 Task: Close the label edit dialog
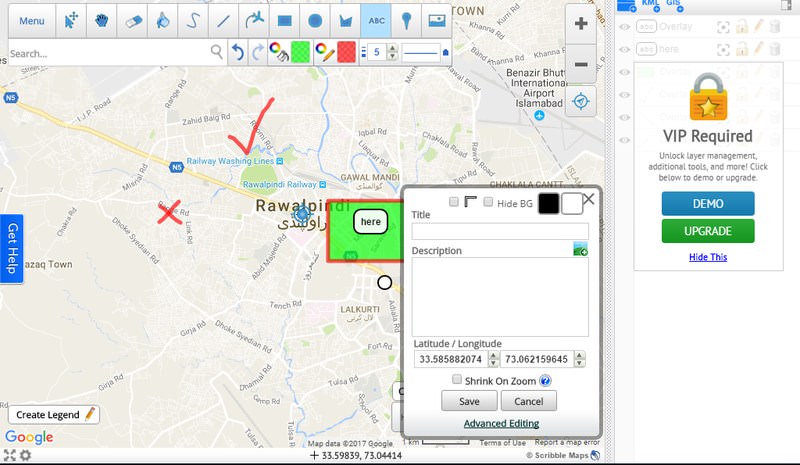589,199
